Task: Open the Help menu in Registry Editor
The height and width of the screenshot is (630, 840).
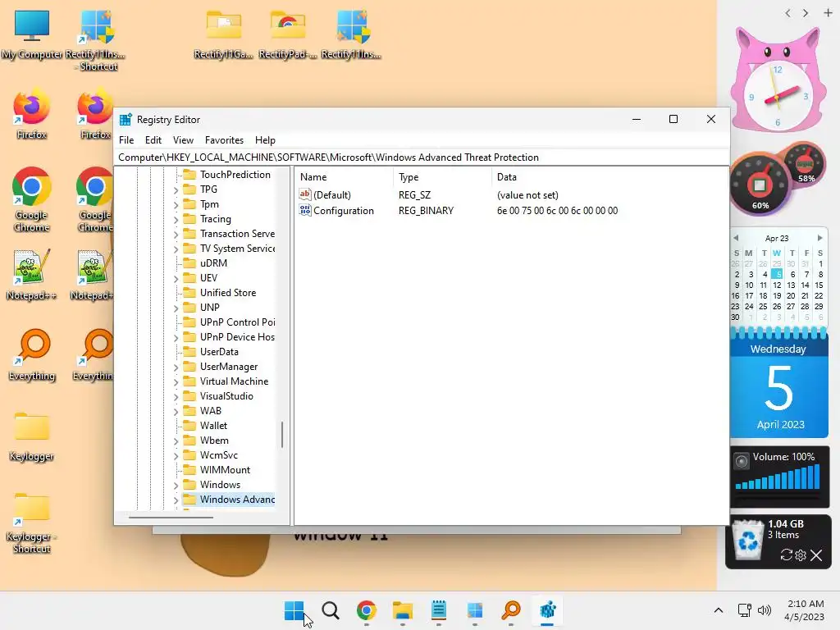Action: (265, 139)
